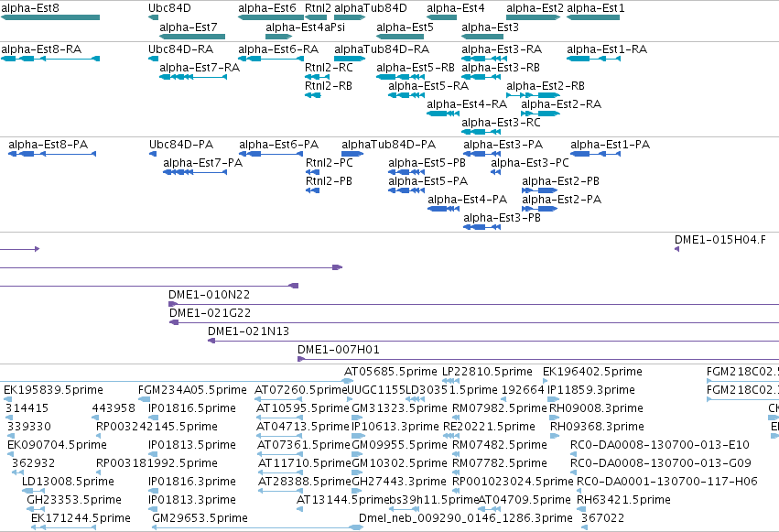The height and width of the screenshot is (532, 779).
Task: Select the alpha-Est4aPsi gene label
Action: 305,27
